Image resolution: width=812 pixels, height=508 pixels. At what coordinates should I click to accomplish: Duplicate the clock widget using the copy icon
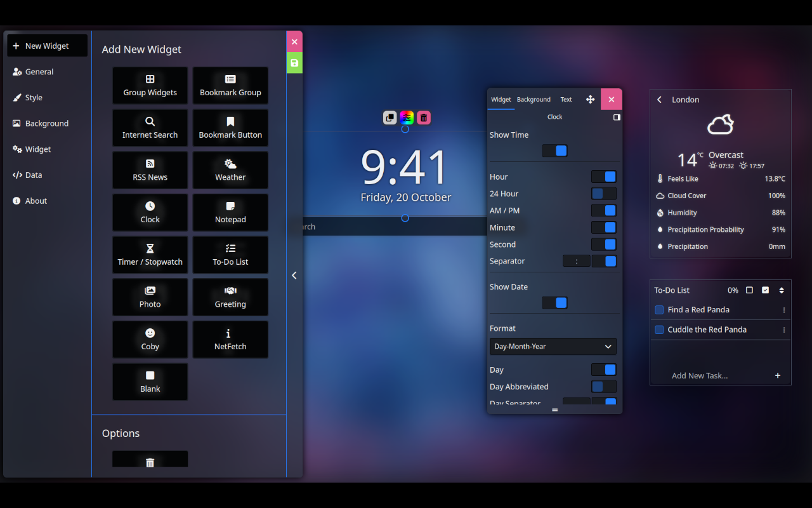tap(390, 117)
